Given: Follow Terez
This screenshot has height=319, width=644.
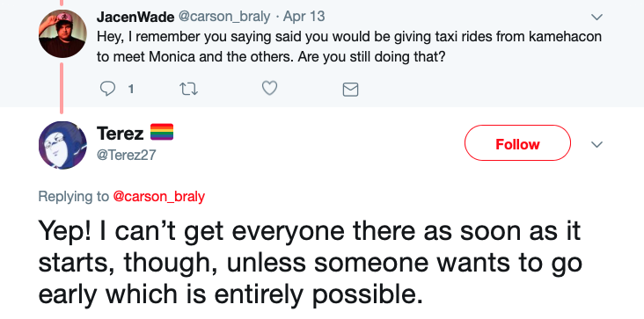Looking at the screenshot, I should tap(517, 143).
